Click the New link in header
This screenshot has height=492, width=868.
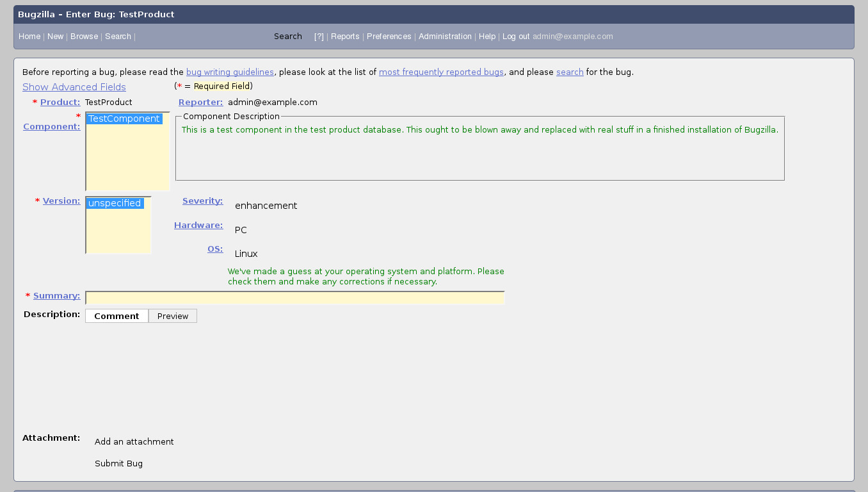55,37
